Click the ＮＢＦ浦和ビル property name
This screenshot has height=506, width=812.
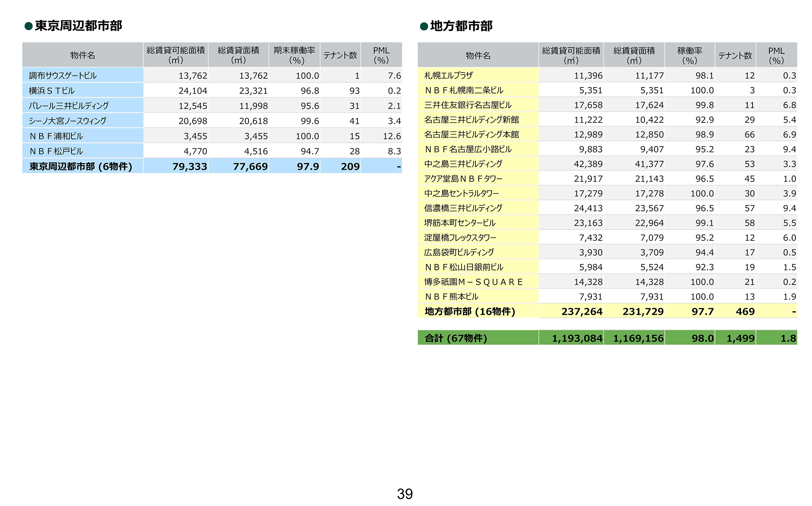56,136
